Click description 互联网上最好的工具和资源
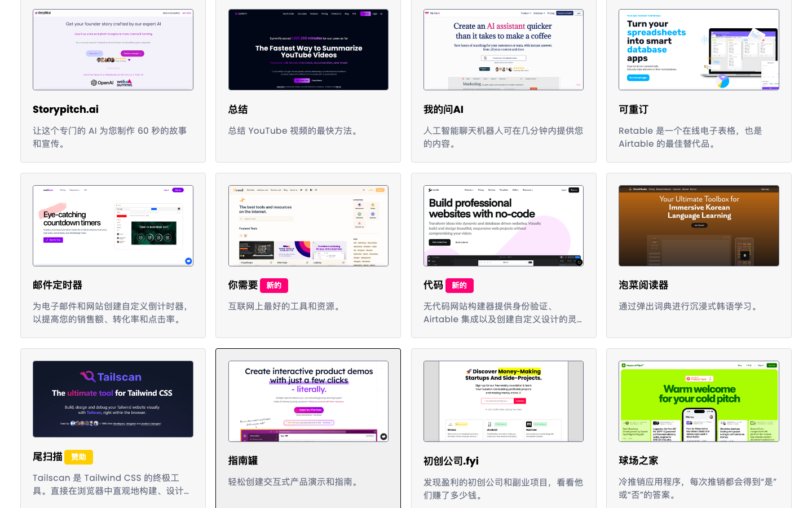812x508 pixels. pyautogui.click(x=285, y=306)
